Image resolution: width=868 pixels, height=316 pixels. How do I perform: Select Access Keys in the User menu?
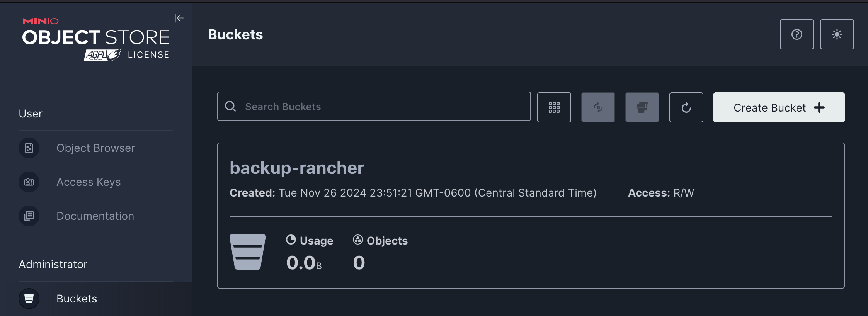89,182
